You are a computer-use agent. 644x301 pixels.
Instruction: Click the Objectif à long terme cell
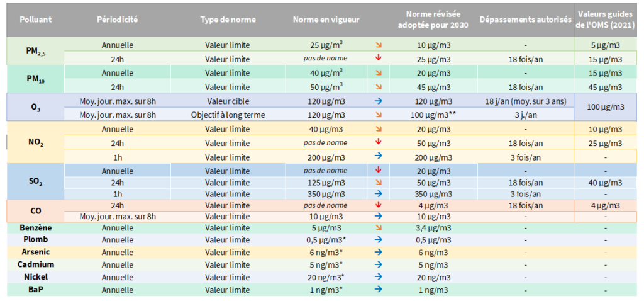[228, 115]
